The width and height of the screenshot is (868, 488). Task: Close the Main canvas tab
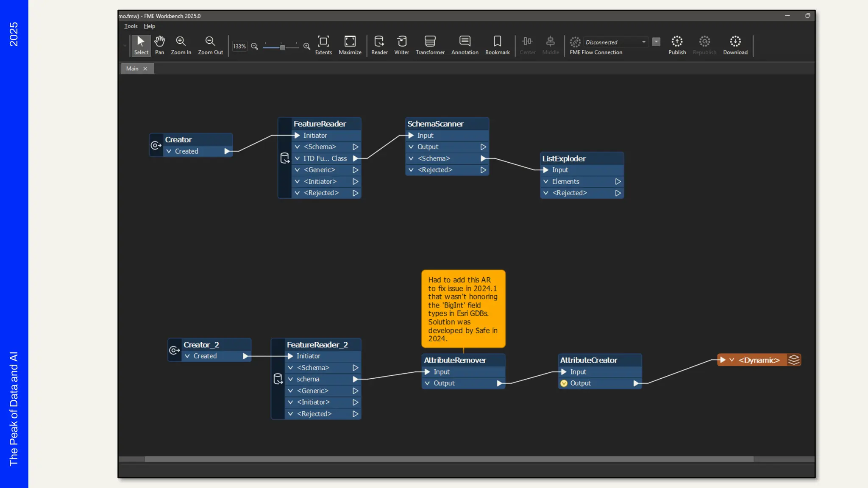(x=145, y=69)
